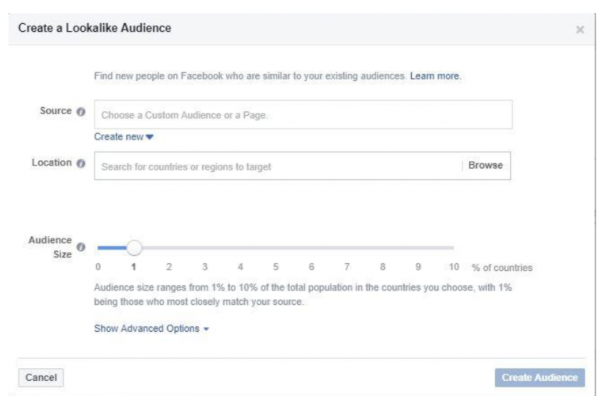Set audience size to 10 on scale
Viewport: 597px width, 396px height.
(x=453, y=267)
